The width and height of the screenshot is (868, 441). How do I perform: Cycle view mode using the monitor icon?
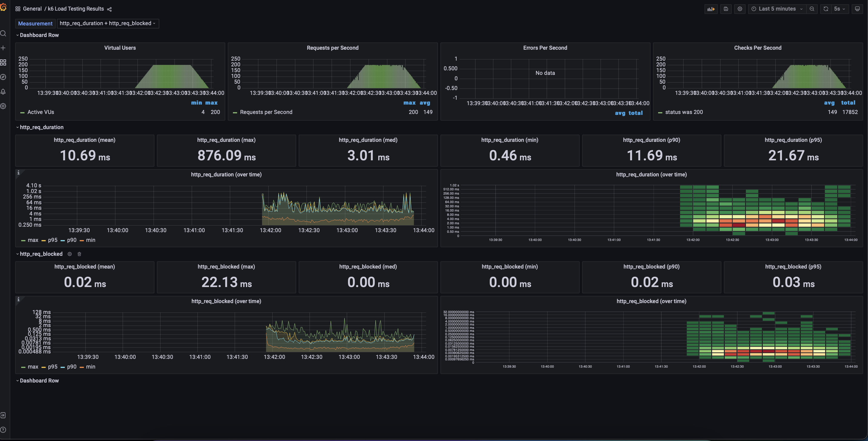click(x=857, y=9)
